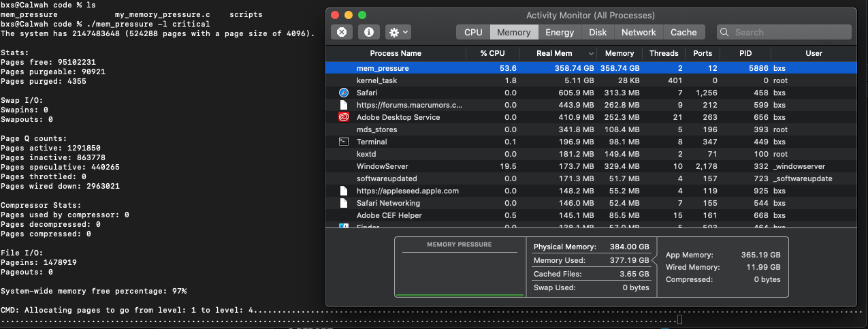Click the App Memory 365.19 GB value
This screenshot has height=329, width=868.
(760, 254)
